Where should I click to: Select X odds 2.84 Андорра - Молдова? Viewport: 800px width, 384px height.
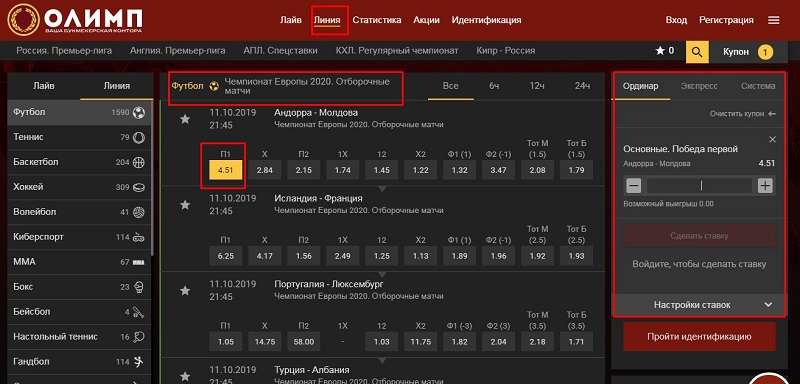264,170
